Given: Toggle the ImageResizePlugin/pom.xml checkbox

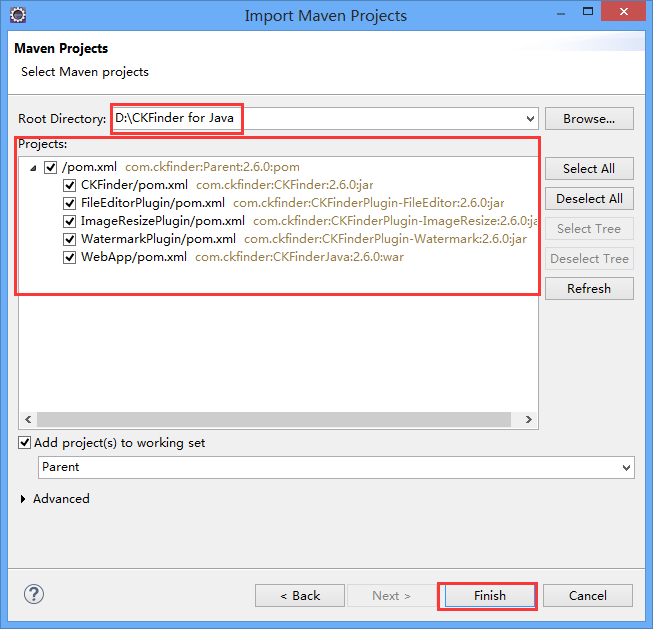Looking at the screenshot, I should [x=69, y=221].
